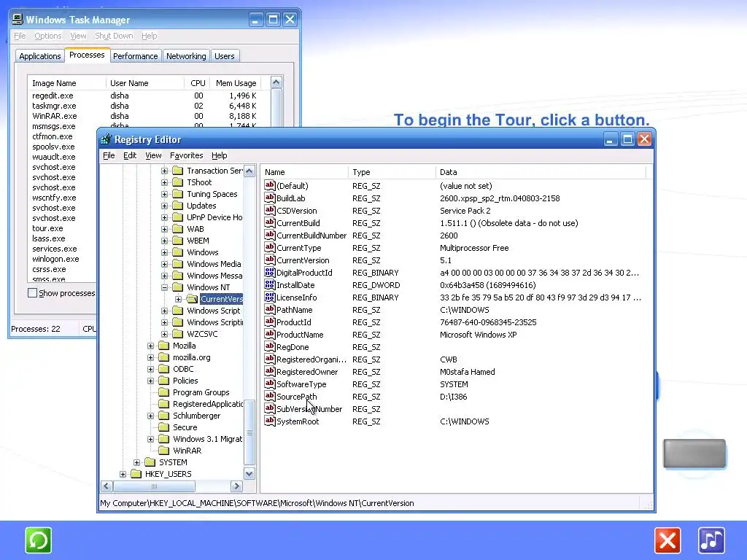Switch to Task Manager Networking tab

click(x=186, y=56)
